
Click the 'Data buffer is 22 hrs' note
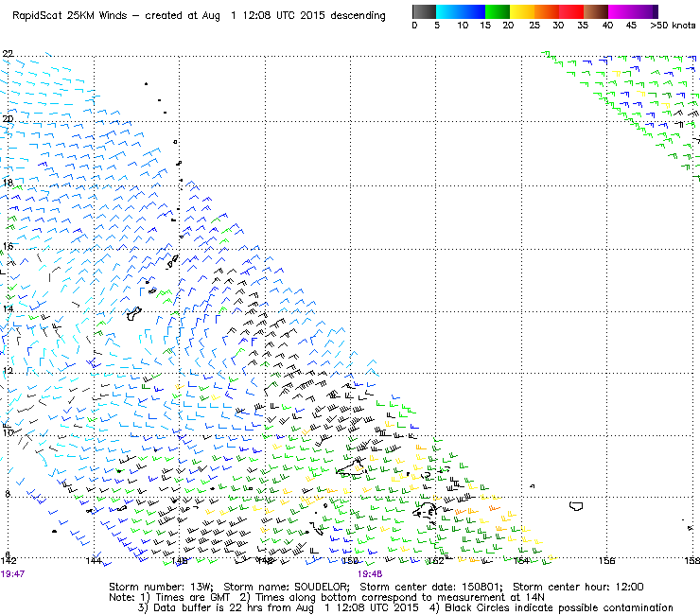coord(208,607)
